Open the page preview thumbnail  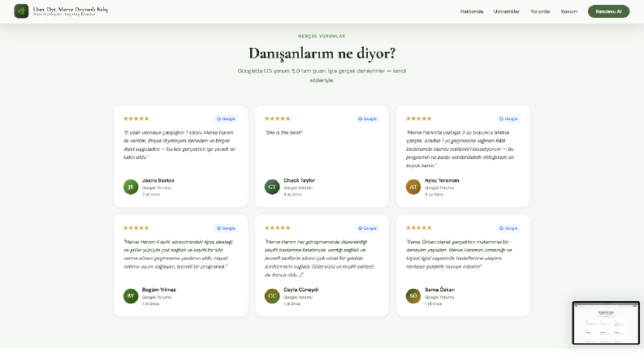pos(606,323)
